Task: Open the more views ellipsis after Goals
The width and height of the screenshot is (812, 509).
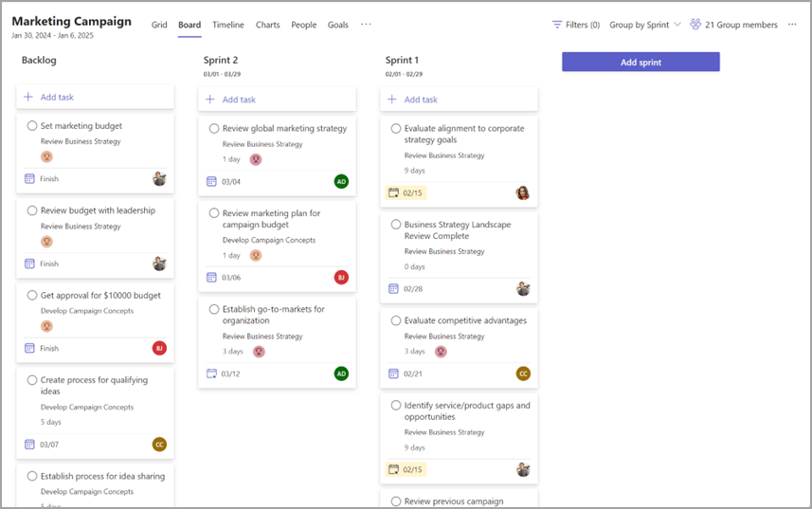Action: [x=367, y=25]
